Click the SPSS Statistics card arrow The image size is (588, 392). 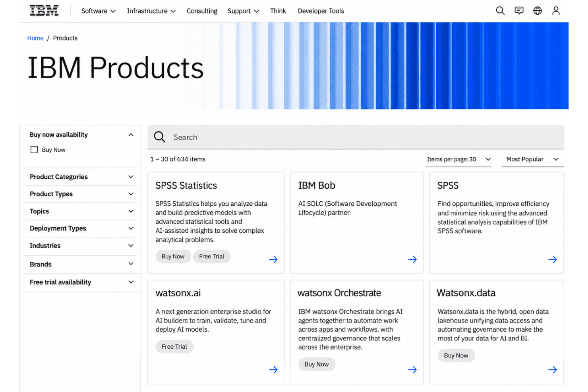click(x=273, y=259)
